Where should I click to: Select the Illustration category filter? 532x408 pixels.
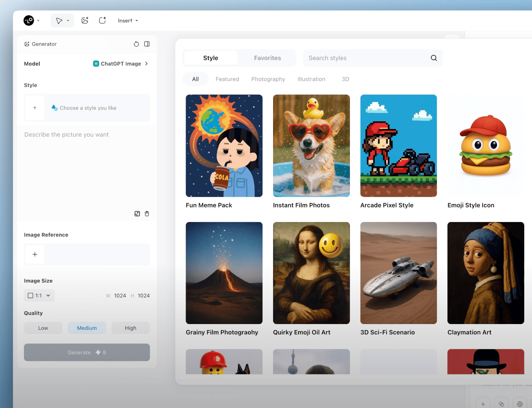click(311, 79)
